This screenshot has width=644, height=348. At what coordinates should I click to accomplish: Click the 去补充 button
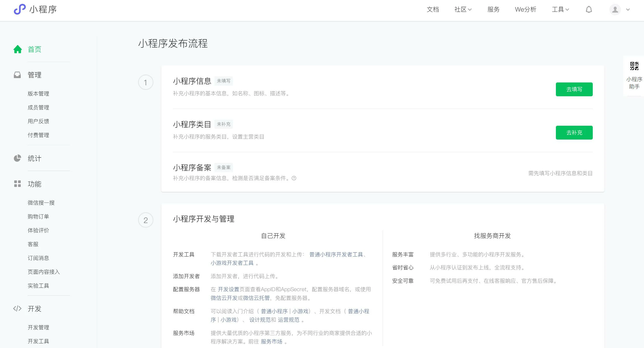point(574,133)
